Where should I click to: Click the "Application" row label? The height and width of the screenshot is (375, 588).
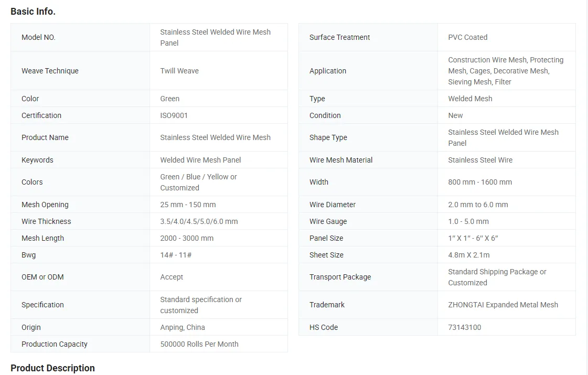pos(328,71)
